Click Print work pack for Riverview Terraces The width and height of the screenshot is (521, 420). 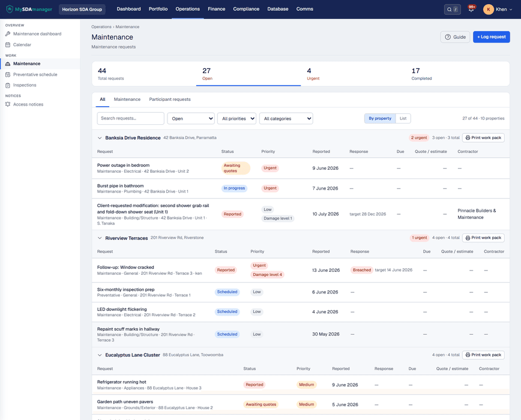click(x=483, y=238)
